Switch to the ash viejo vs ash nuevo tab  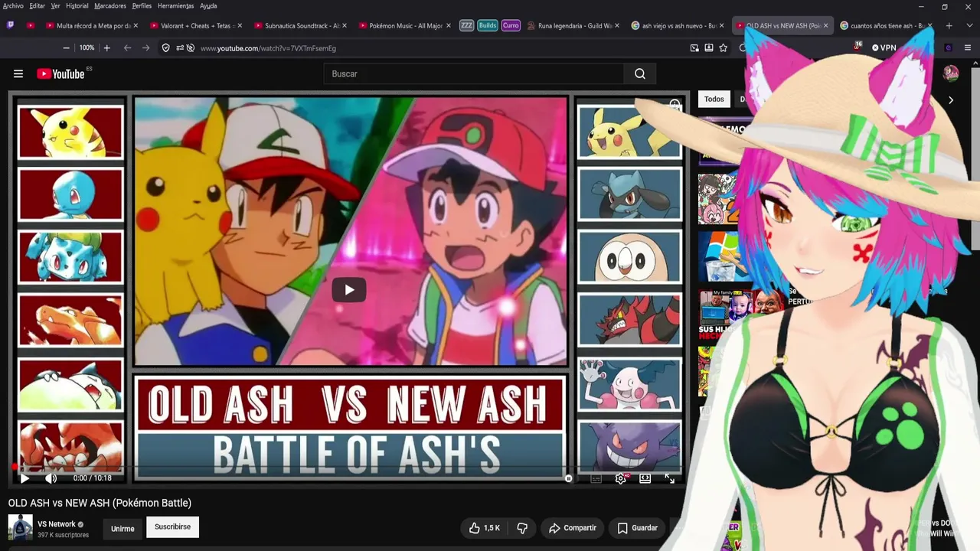pyautogui.click(x=678, y=25)
